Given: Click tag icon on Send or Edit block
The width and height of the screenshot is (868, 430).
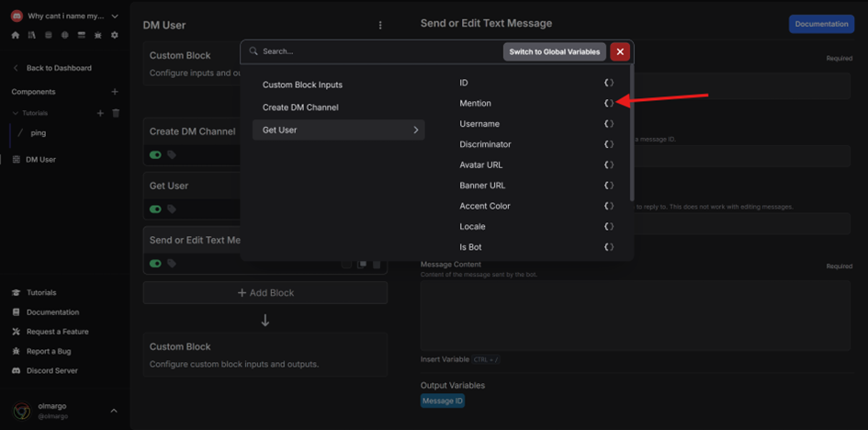Looking at the screenshot, I should pyautogui.click(x=172, y=264).
